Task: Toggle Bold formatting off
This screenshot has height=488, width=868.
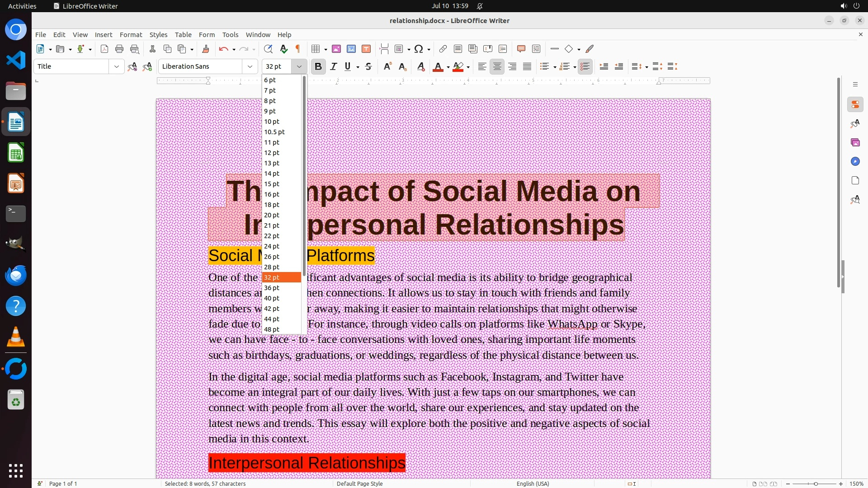Action: click(x=318, y=67)
